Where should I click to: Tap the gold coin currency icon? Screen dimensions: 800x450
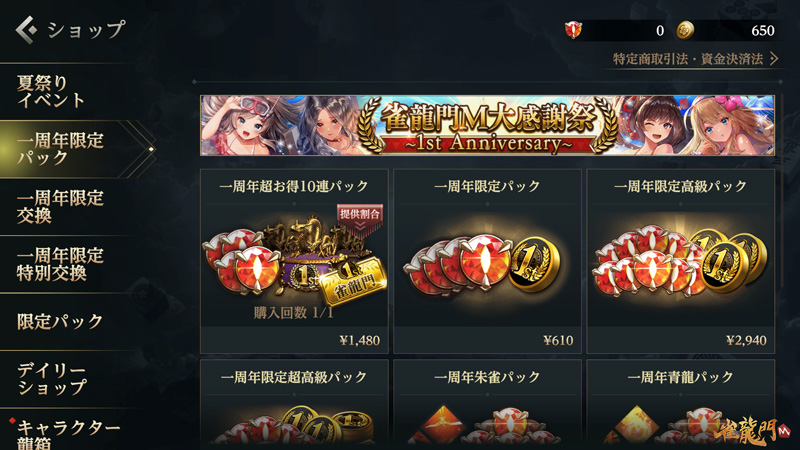coord(685,30)
